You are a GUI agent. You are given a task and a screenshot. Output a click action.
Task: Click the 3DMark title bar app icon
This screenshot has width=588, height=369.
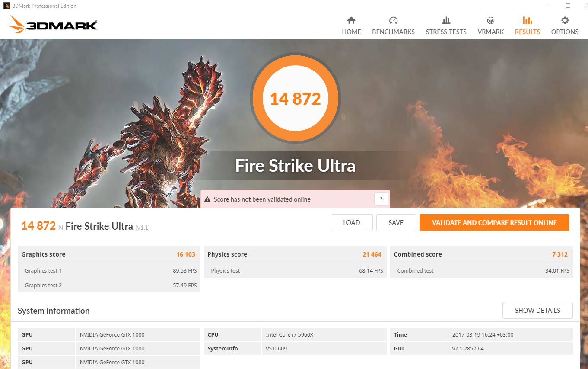6,6
